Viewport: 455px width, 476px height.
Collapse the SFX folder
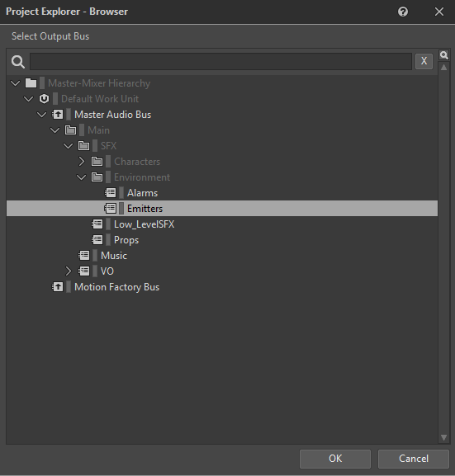click(x=68, y=146)
